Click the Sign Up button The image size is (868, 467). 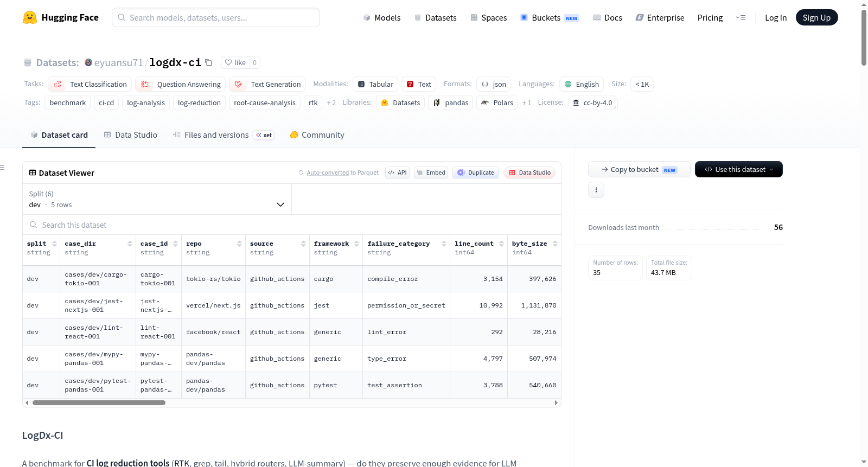click(817, 17)
